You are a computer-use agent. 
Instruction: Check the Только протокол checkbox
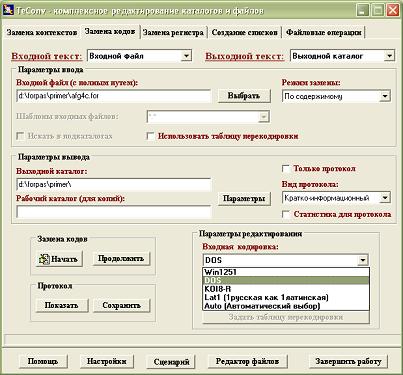pos(286,169)
